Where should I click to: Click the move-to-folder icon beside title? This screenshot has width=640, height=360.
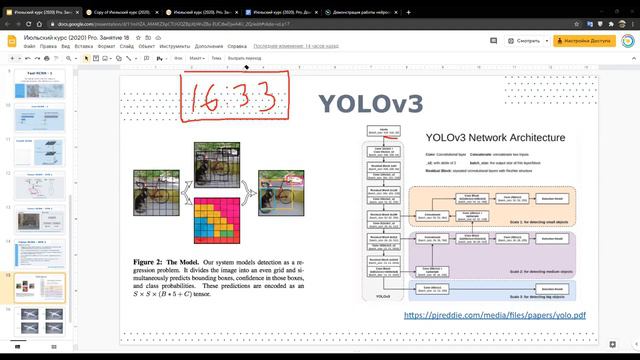148,38
